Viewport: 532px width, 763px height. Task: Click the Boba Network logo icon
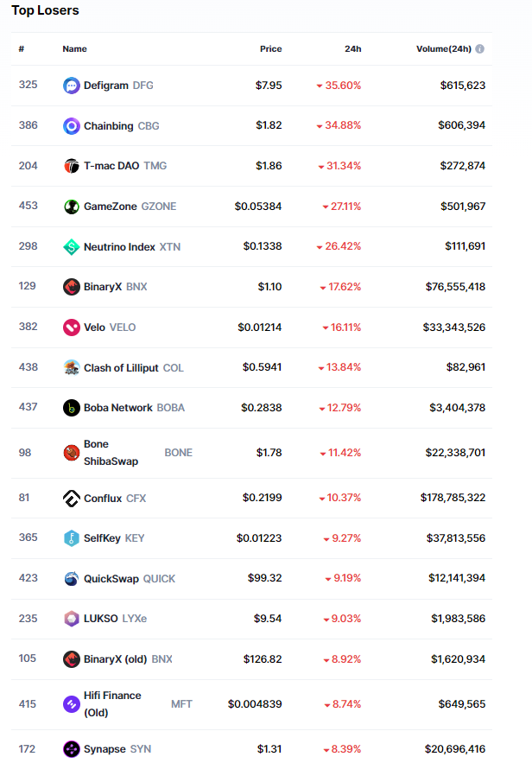(x=72, y=408)
